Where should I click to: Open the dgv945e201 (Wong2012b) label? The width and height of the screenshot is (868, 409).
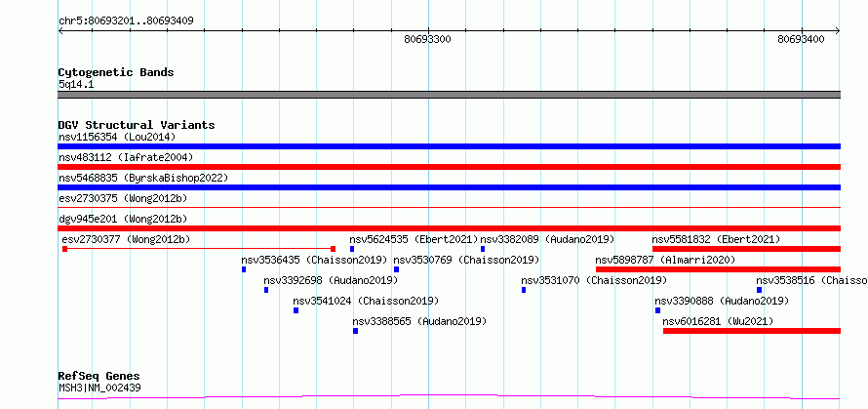[x=124, y=219]
